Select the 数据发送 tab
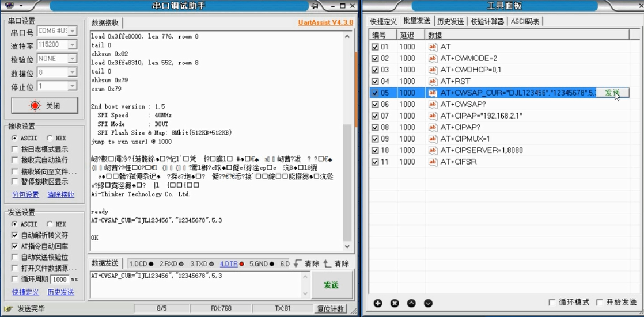 click(105, 263)
